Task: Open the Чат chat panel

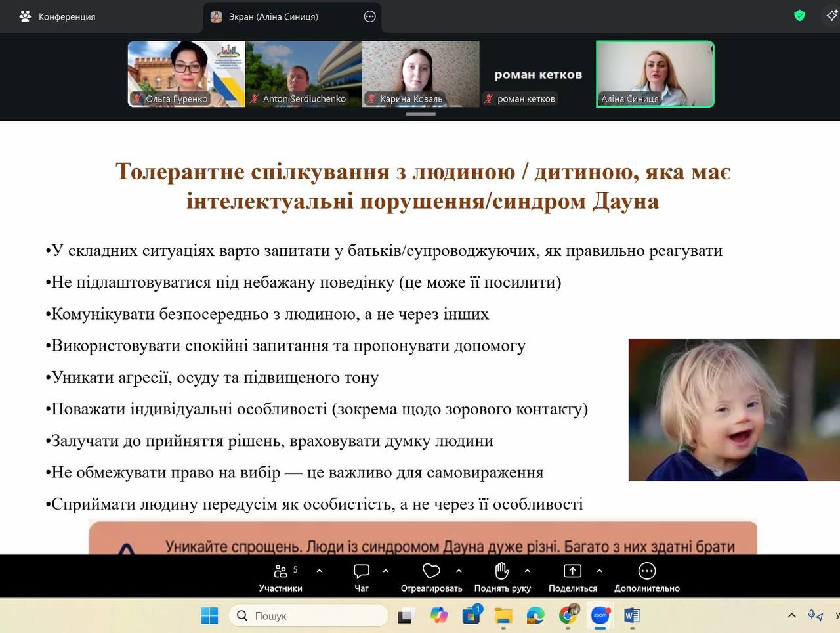Action: point(362,577)
